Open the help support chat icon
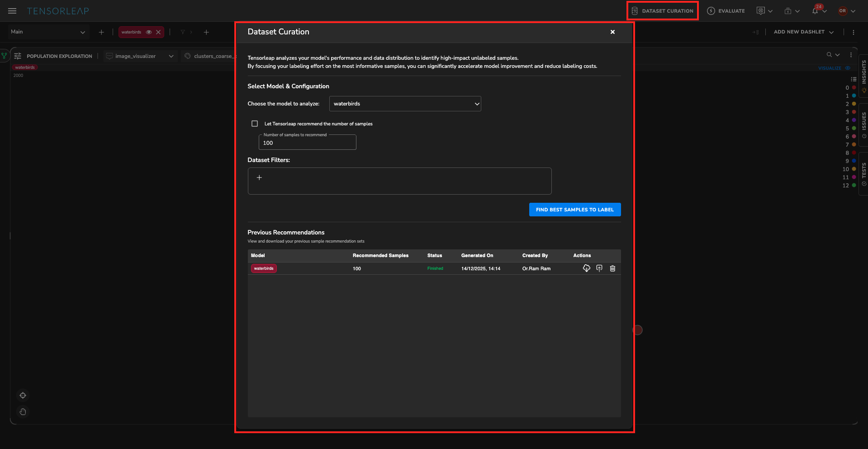Image resolution: width=868 pixels, height=449 pixels. coord(637,330)
